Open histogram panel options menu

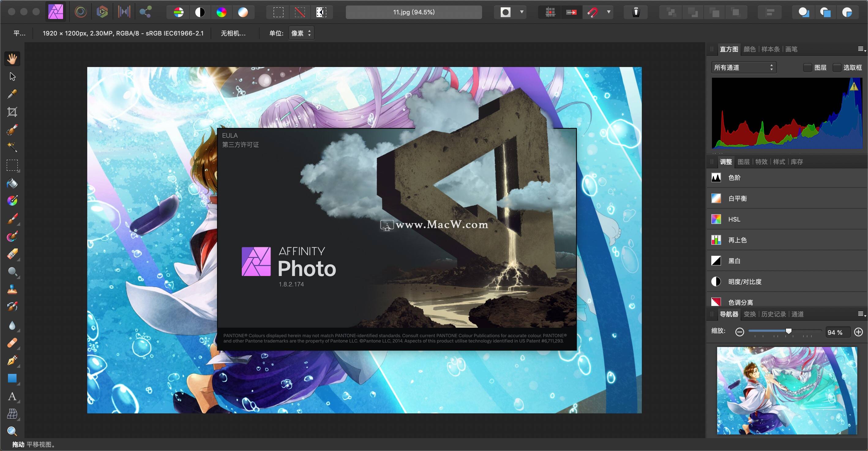pyautogui.click(x=861, y=50)
